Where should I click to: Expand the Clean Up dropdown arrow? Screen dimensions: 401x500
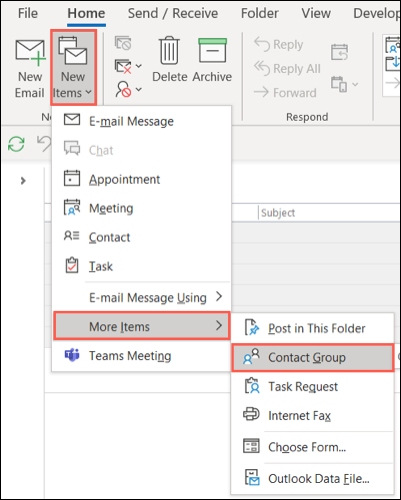[139, 66]
